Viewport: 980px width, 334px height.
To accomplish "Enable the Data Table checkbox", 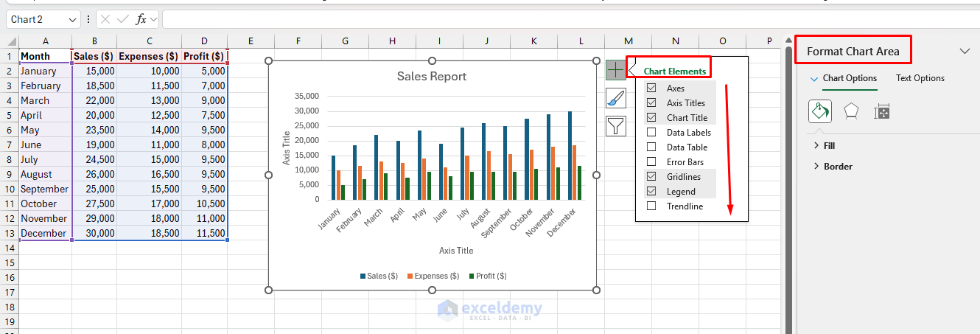I will [x=651, y=147].
